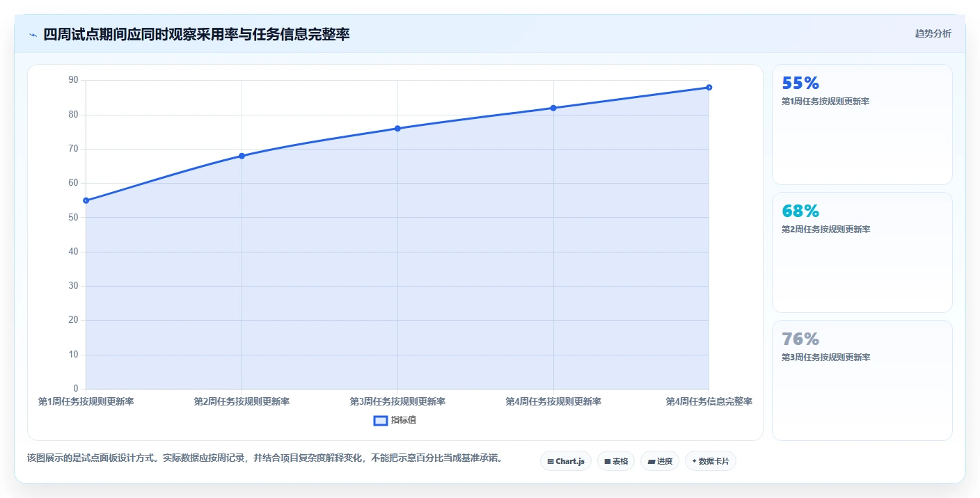
Task: Click the data point for 第3周 at 76
Action: tap(397, 128)
